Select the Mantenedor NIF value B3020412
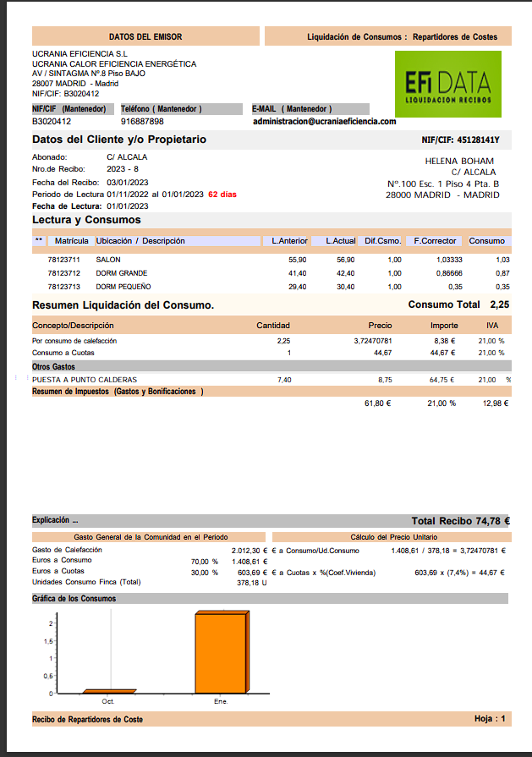Screen dimensions: 532x757 point(52,122)
